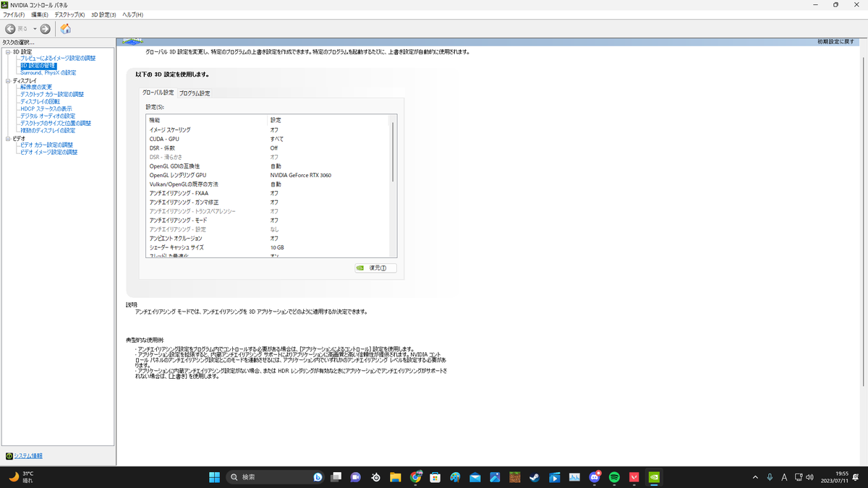Image resolution: width=868 pixels, height=488 pixels.
Task: Go to the Home page icon
Action: [65, 29]
